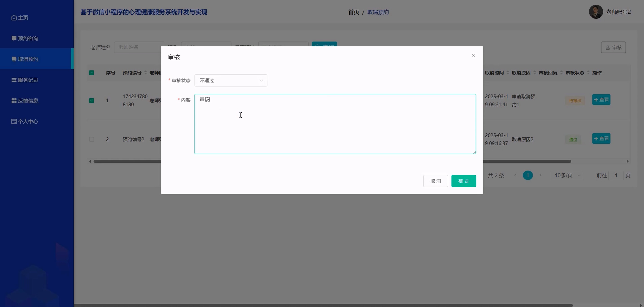Screen dimensions: 644x307
Task: Check the checkbox for row 2
Action: click(91, 139)
